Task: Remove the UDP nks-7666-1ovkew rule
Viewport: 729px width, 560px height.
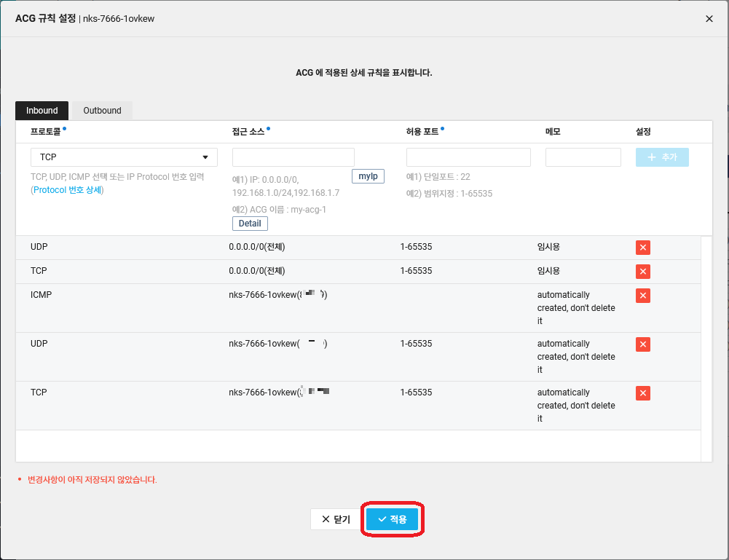Action: click(x=643, y=344)
